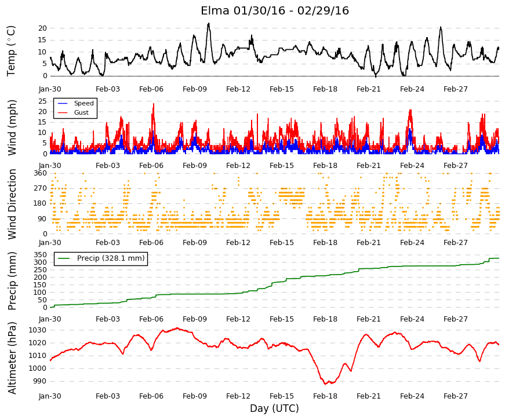Click the Feb-12 tick under wind direction chart
Screen dimensions: 505x420
[238, 243]
